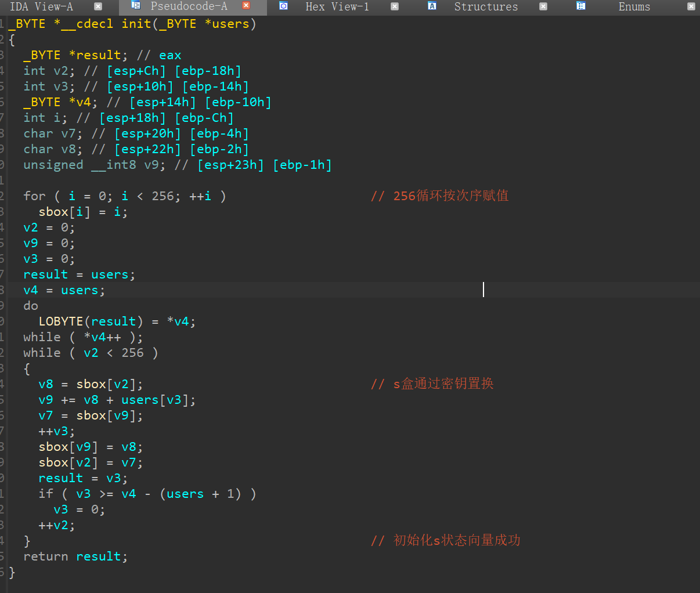700x593 pixels.
Task: Open the Structures tab
Action: point(486,7)
